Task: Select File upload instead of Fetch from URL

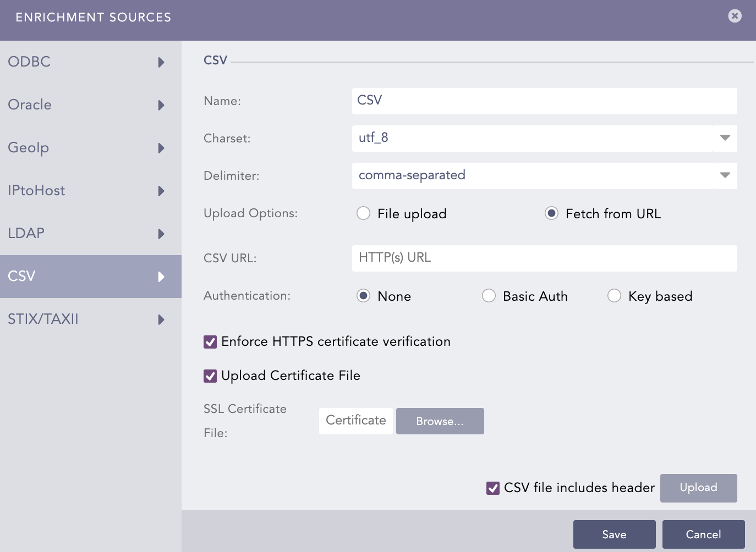Action: (364, 213)
